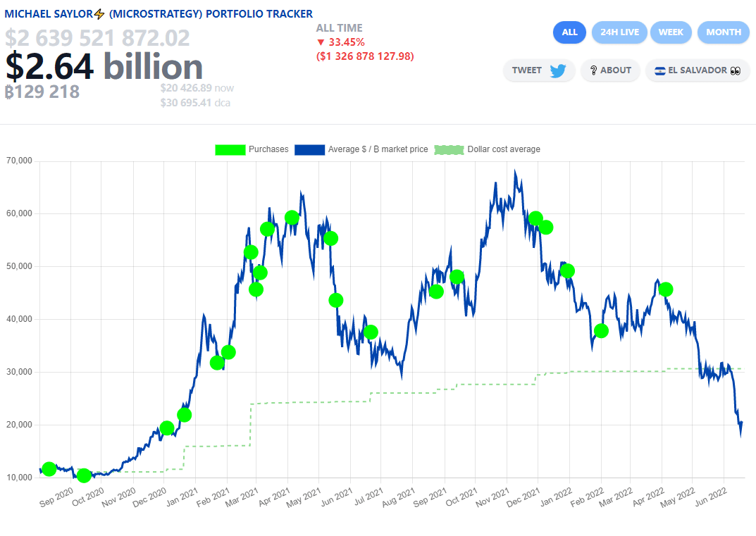Switch to the 24H LIVE view
The width and height of the screenshot is (756, 536).
tap(620, 32)
